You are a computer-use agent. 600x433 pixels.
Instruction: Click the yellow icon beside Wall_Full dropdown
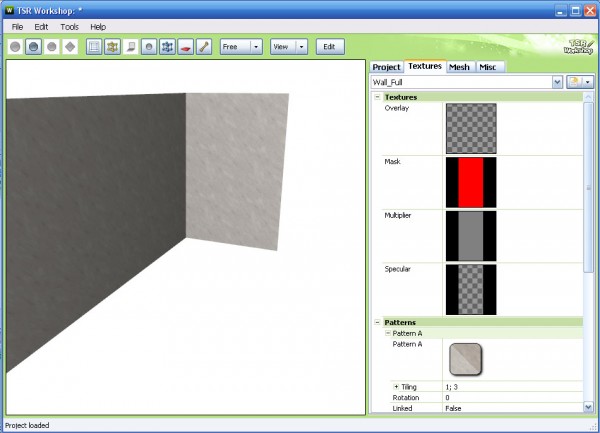[x=574, y=82]
